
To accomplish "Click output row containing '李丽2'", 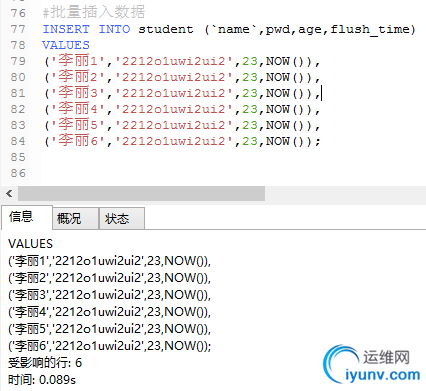I will pyautogui.click(x=109, y=278).
